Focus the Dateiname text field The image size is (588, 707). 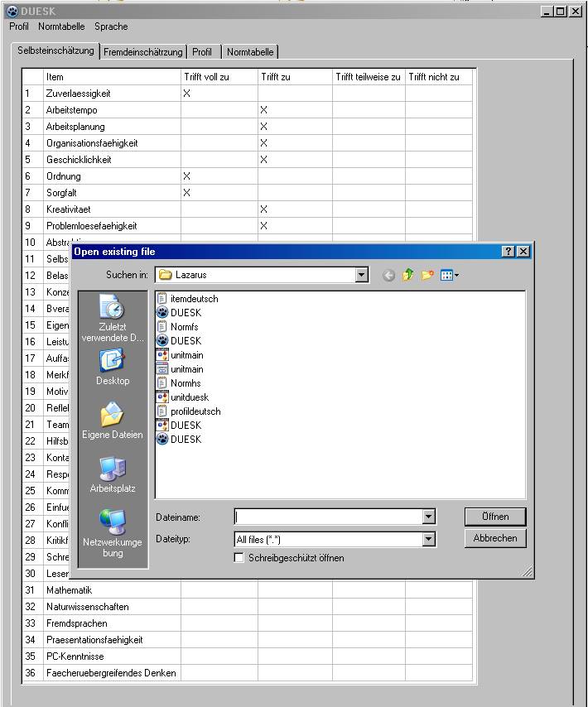[329, 517]
